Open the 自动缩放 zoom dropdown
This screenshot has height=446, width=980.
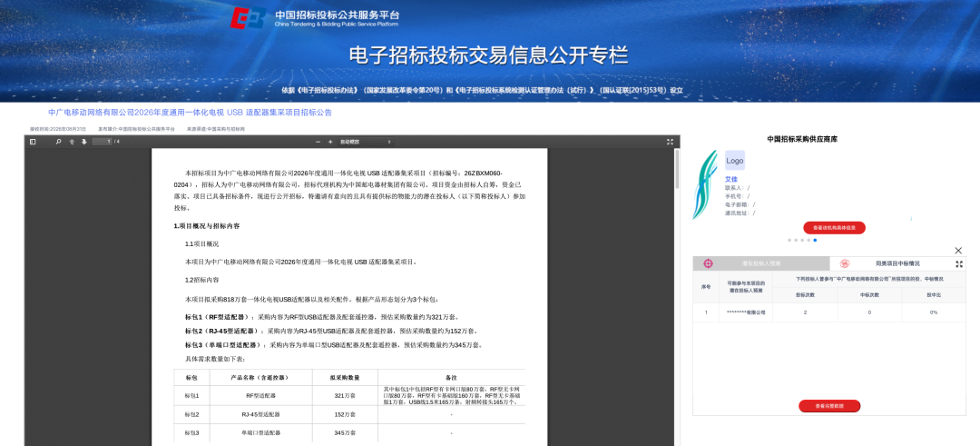click(365, 142)
